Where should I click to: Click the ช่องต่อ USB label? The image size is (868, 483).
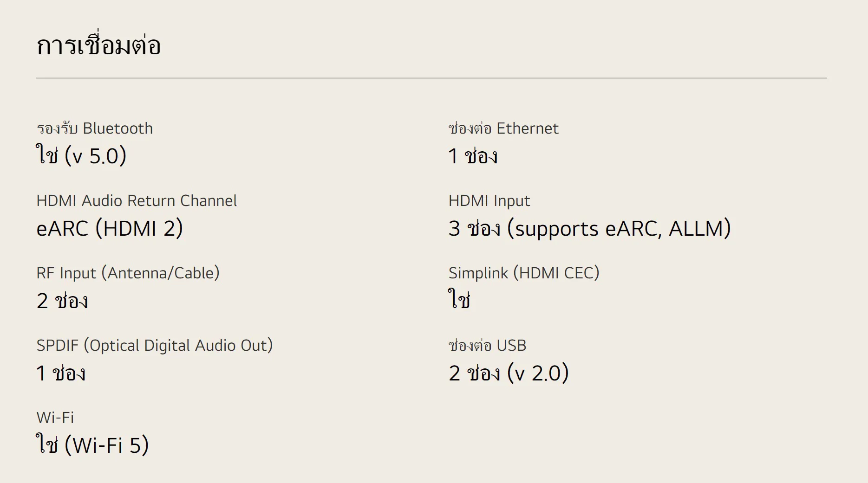[x=487, y=346]
